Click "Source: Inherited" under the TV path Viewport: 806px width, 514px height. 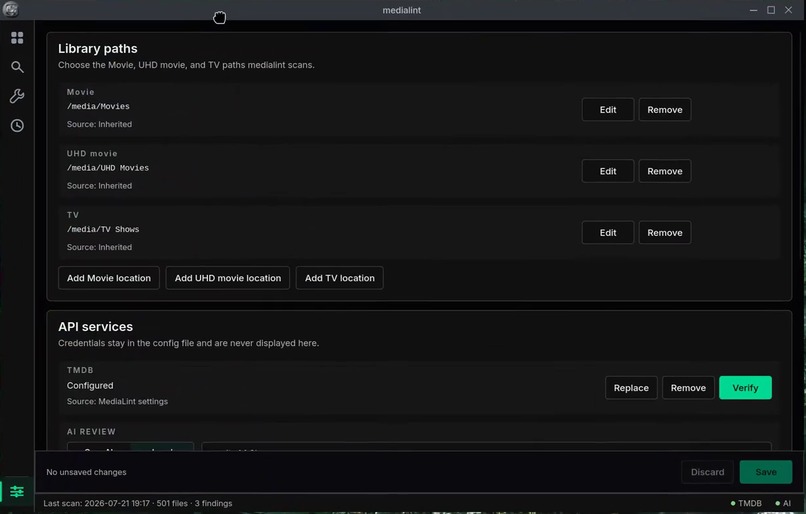tap(99, 247)
